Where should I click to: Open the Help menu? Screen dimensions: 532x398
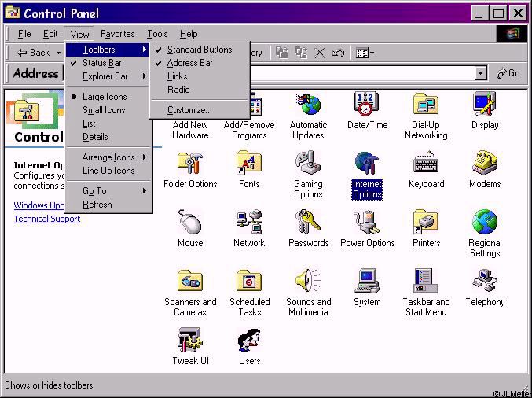[189, 34]
